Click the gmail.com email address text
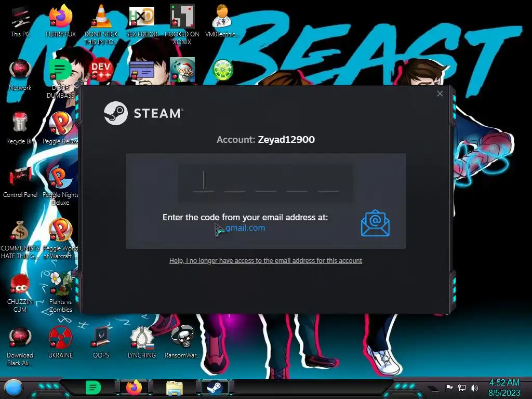Image resolution: width=532 pixels, height=399 pixels. pos(245,228)
